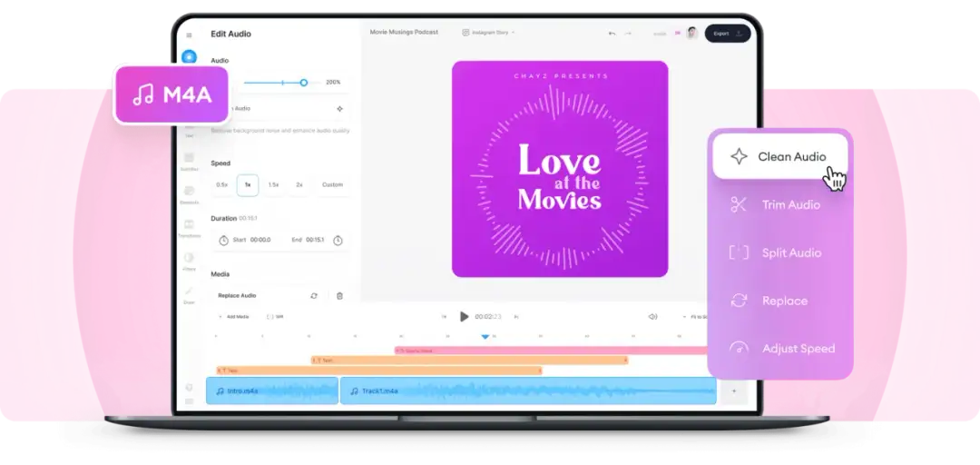This screenshot has width=980, height=465.
Task: Click the plus button after Track1.m4a
Action: 734,391
